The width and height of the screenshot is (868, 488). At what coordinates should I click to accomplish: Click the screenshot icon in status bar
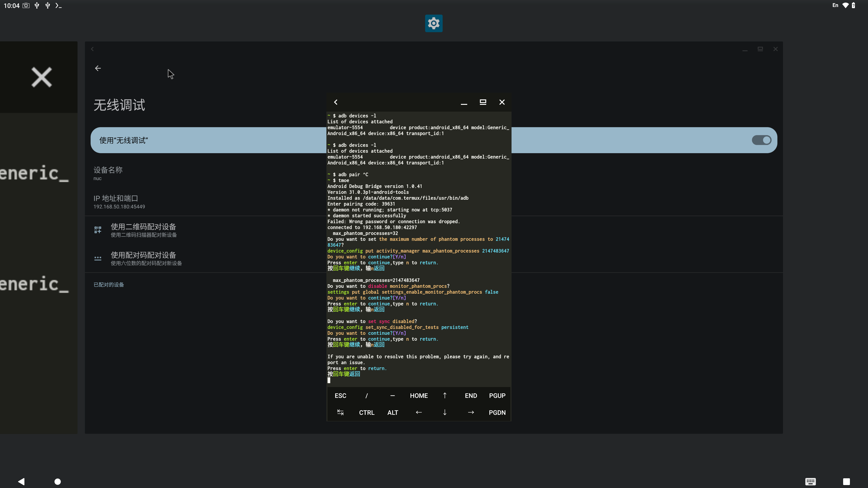click(x=26, y=5)
